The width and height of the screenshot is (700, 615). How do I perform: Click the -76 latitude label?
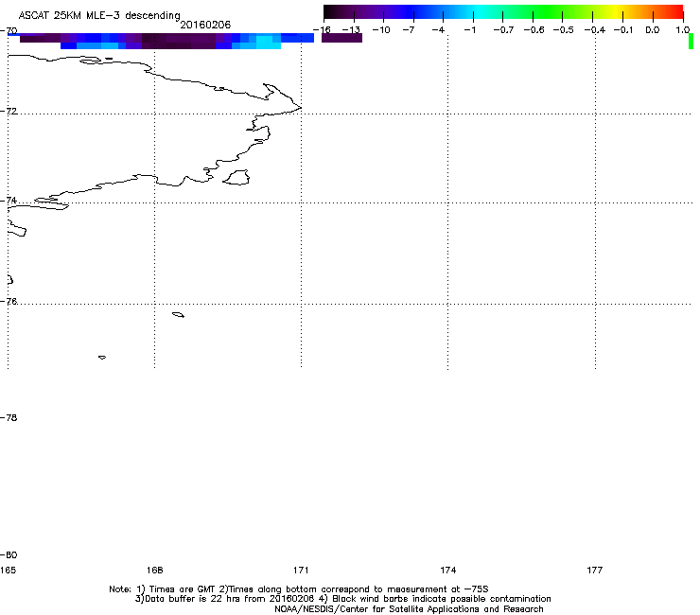tap(9, 302)
